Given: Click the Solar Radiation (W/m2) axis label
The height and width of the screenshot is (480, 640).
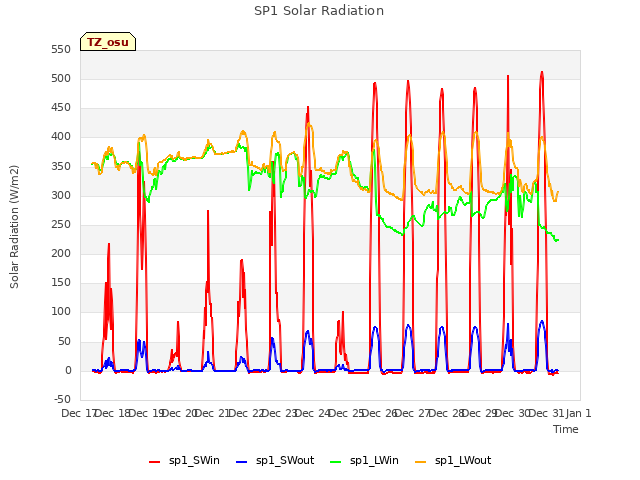Looking at the screenshot, I should [x=14, y=227].
